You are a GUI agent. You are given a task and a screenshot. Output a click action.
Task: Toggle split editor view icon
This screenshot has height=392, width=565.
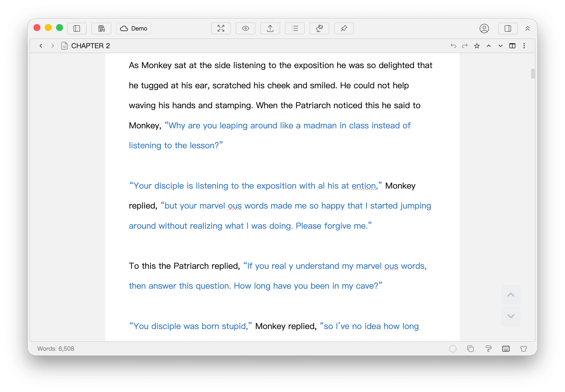click(x=512, y=46)
